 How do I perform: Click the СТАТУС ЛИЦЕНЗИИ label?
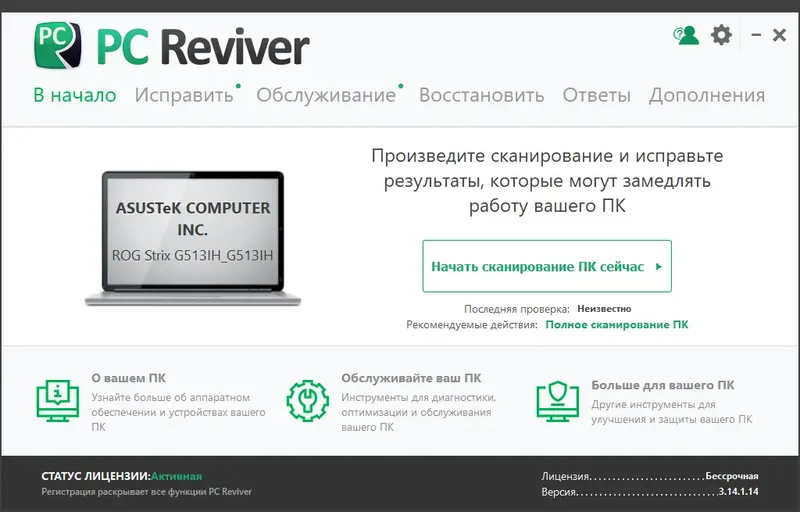(x=96, y=476)
